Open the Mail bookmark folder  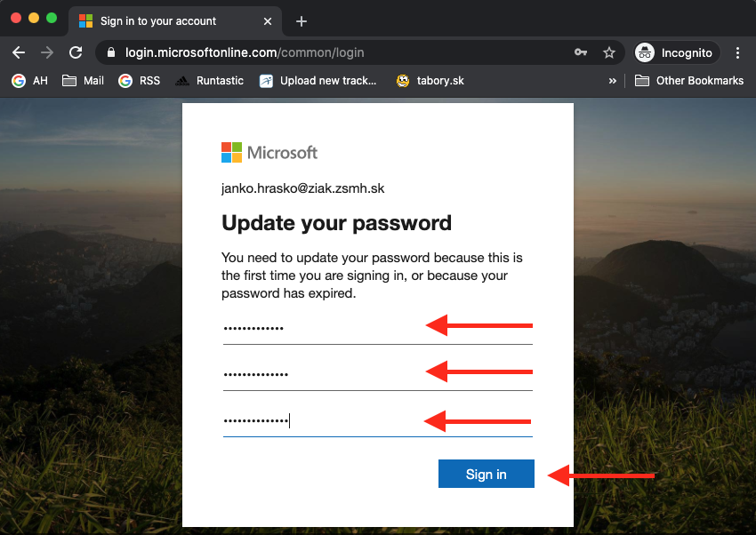pyautogui.click(x=83, y=81)
